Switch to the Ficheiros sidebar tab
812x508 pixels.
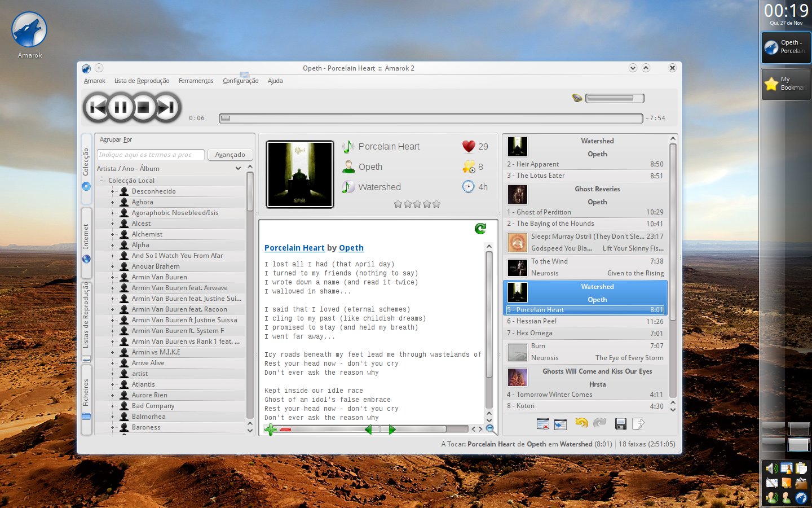[x=86, y=401]
